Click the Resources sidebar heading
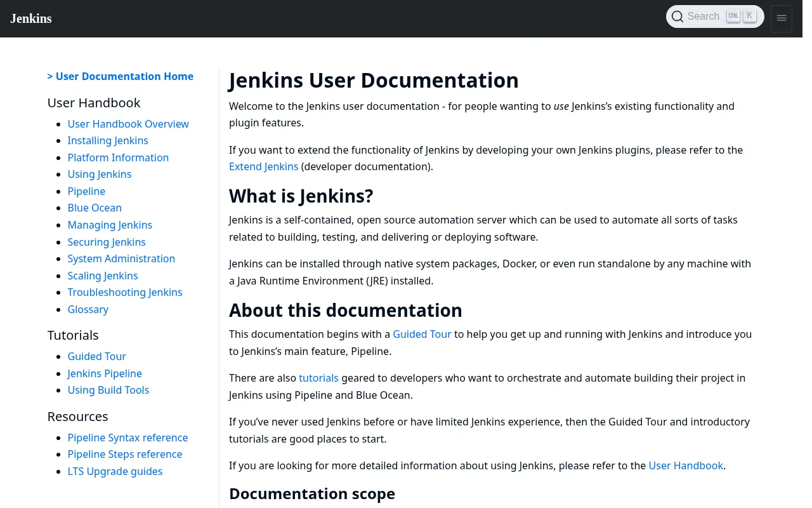This screenshot has height=508, width=812. (78, 417)
